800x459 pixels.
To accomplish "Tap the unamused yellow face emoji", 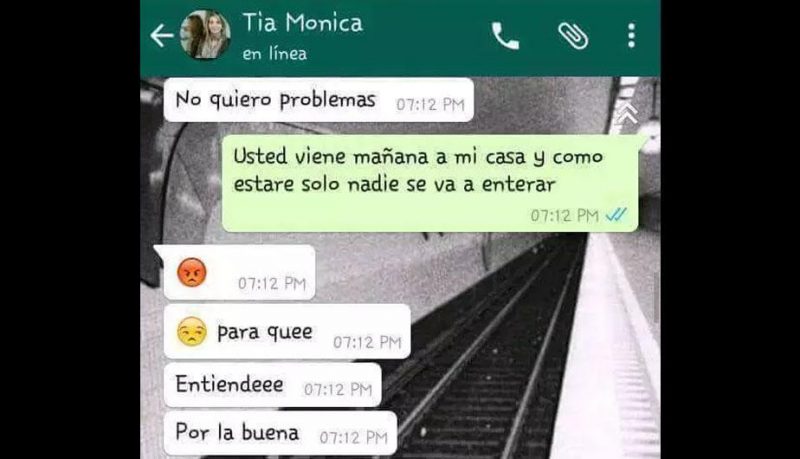I will pos(192,332).
